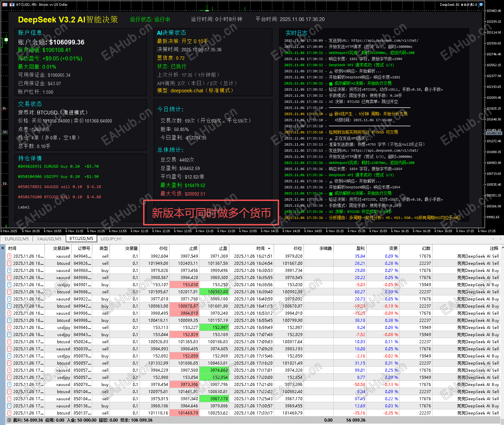Select order icon of row closed 17:15:46

coord(9,356)
